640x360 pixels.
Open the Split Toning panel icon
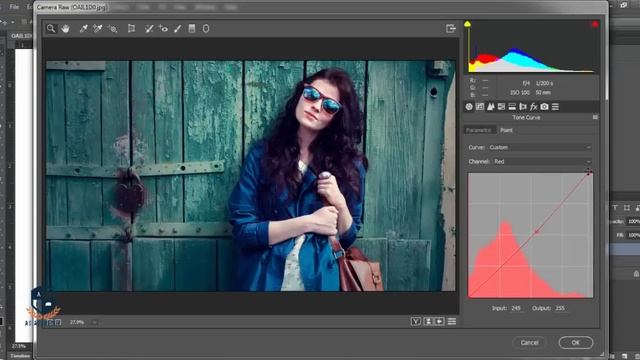point(512,107)
